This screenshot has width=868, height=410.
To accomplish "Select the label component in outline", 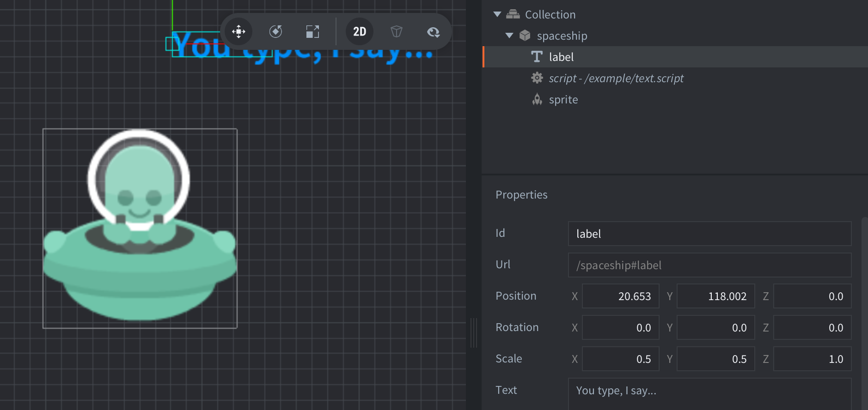I will click(x=561, y=57).
